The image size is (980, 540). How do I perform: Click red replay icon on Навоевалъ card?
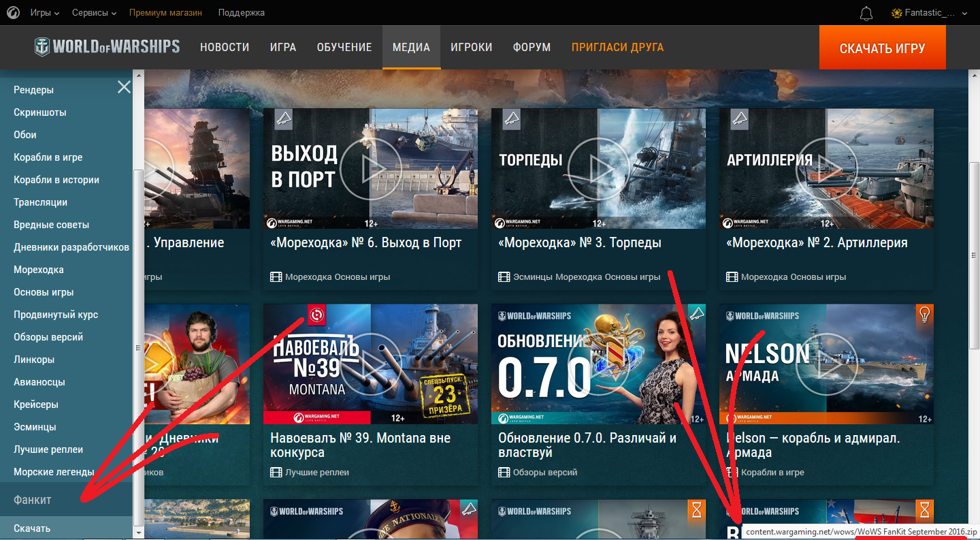pyautogui.click(x=317, y=314)
